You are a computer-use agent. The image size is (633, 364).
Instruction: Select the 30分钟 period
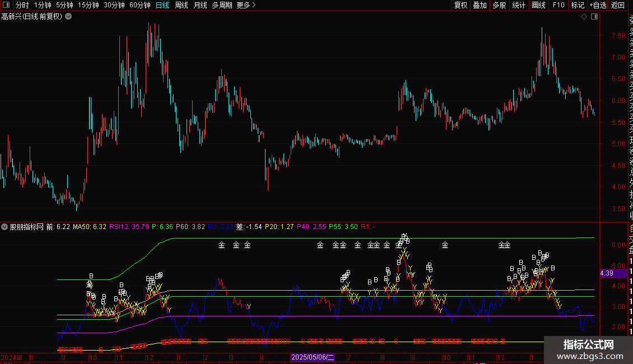click(x=114, y=5)
